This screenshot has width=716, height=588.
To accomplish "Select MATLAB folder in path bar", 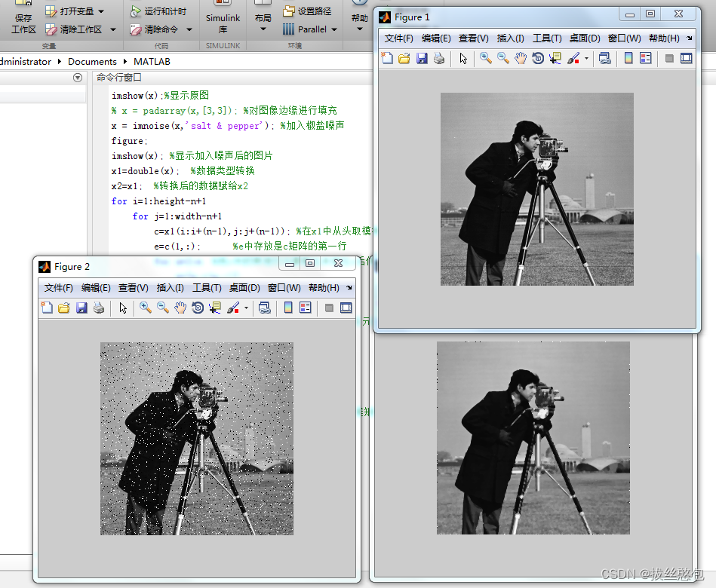I will coord(152,62).
